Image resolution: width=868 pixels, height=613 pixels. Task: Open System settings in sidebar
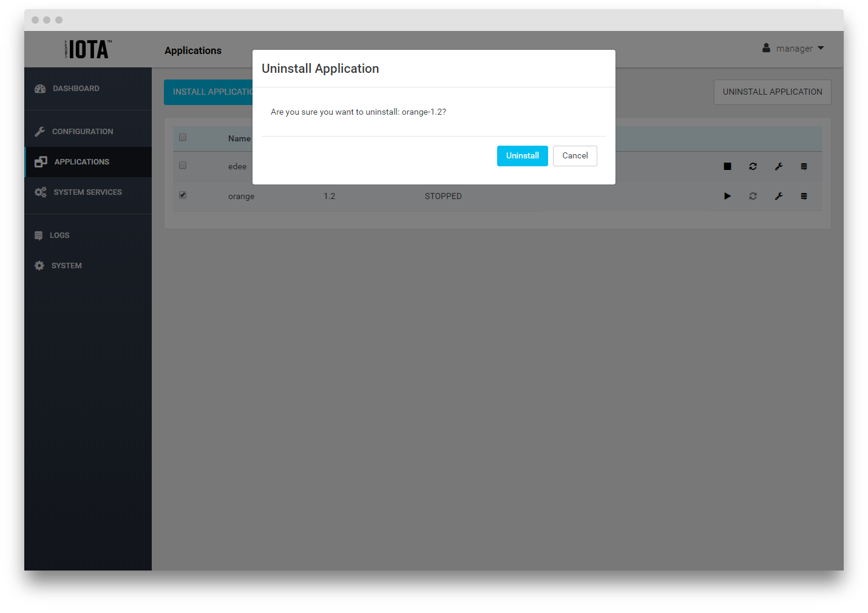pyautogui.click(x=66, y=266)
